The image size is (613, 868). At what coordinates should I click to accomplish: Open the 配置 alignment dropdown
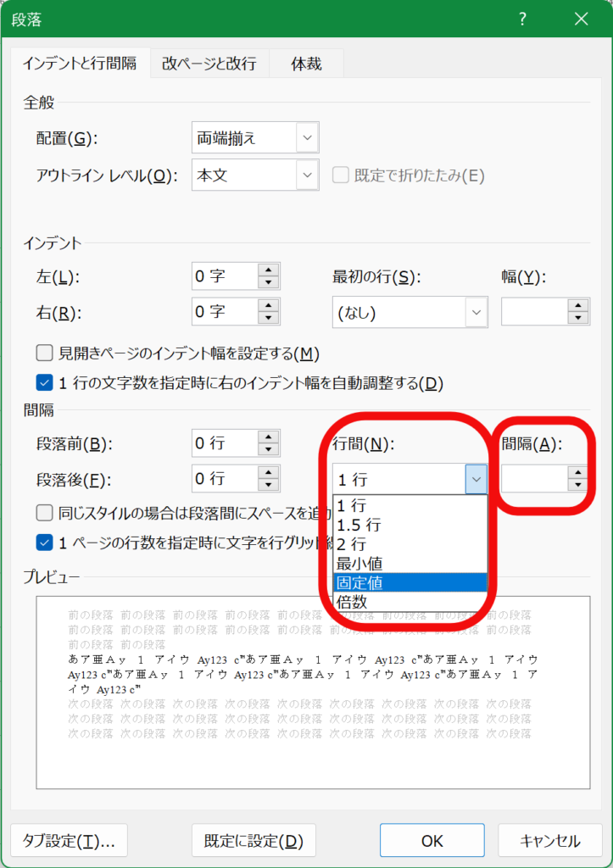(306, 138)
